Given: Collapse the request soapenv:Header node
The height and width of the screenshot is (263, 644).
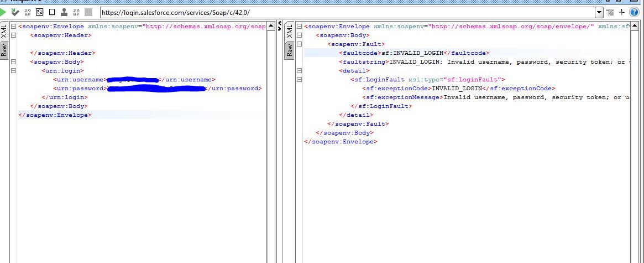Looking at the screenshot, I should (x=14, y=35).
